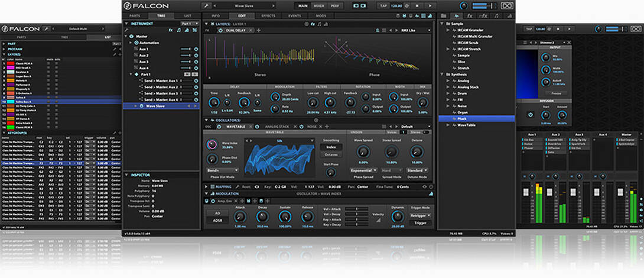Toggle power button of Analog Stack oscillator
644x278 pixels.
pyautogui.click(x=257, y=126)
